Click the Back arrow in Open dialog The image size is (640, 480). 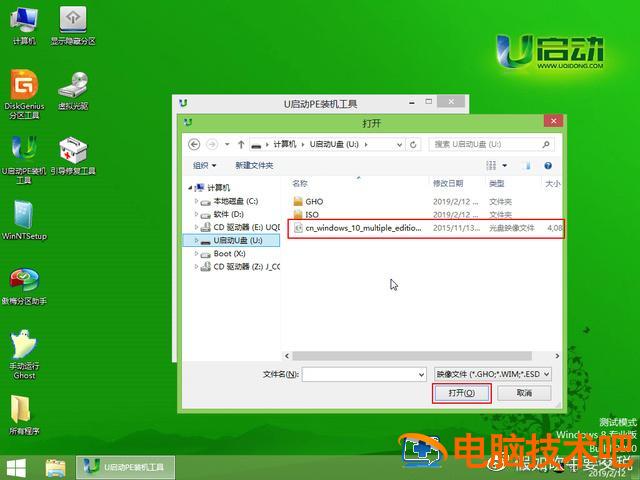(x=194, y=144)
